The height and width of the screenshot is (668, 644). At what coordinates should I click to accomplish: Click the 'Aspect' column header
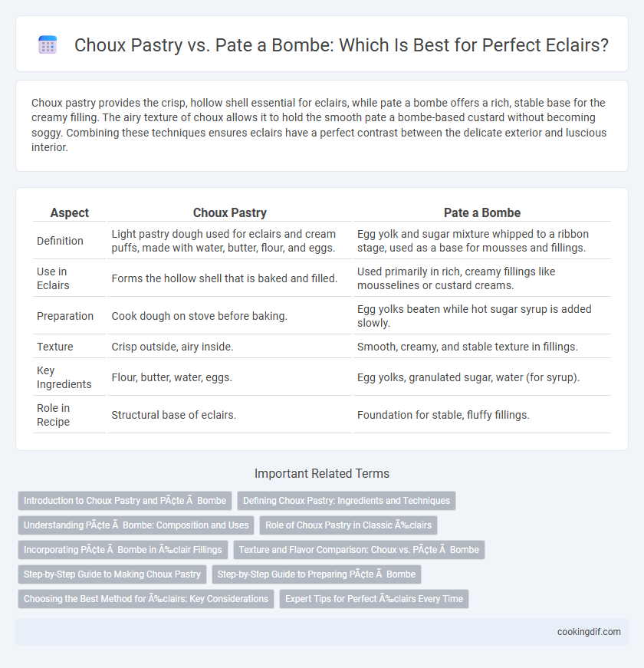(x=70, y=212)
